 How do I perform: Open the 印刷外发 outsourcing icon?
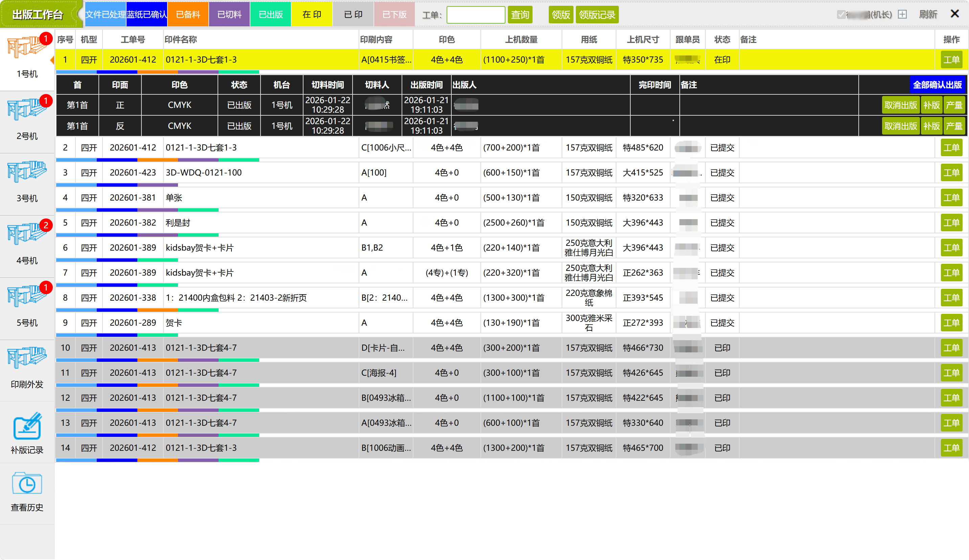tap(26, 358)
